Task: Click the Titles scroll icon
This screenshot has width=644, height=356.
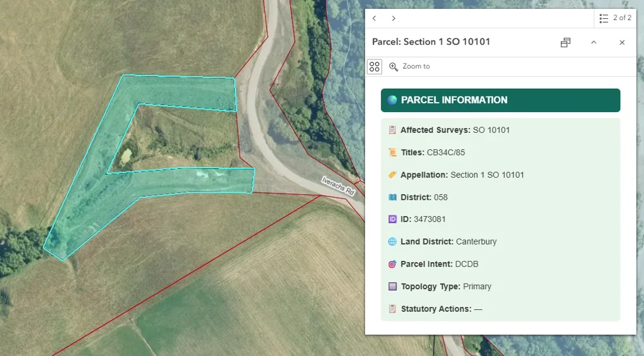Action: [x=392, y=152]
